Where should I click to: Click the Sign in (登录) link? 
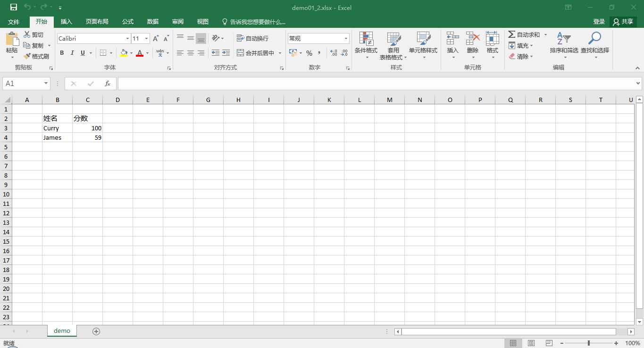click(599, 22)
